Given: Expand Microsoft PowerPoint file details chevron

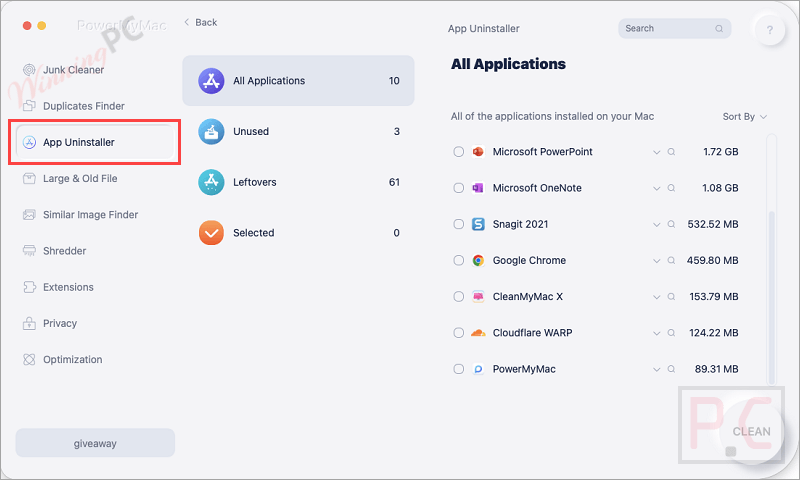Looking at the screenshot, I should 657,152.
